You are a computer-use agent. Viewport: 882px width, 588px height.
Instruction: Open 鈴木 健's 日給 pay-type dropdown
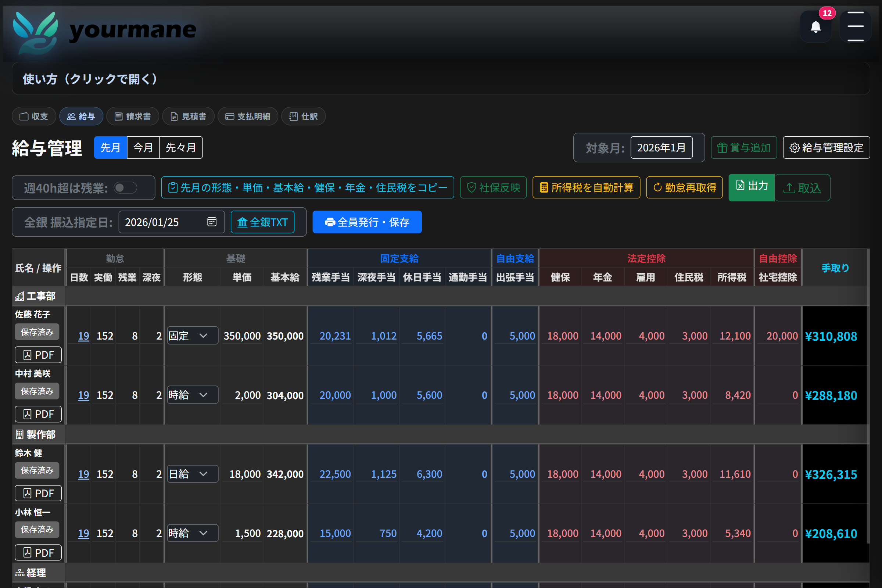pos(192,474)
